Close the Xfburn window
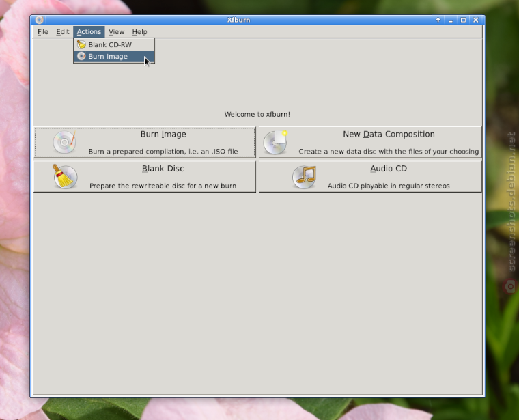Image resolution: width=519 pixels, height=420 pixels. (x=476, y=20)
